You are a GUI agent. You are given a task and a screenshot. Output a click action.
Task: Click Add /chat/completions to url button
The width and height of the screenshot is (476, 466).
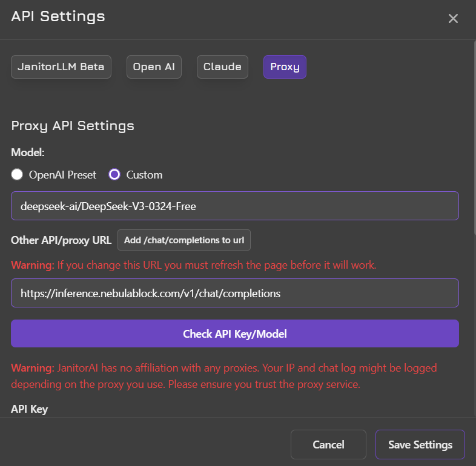point(184,240)
